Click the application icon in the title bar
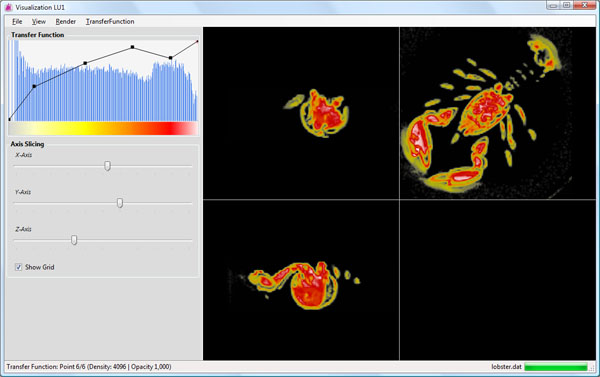 tap(8, 7)
